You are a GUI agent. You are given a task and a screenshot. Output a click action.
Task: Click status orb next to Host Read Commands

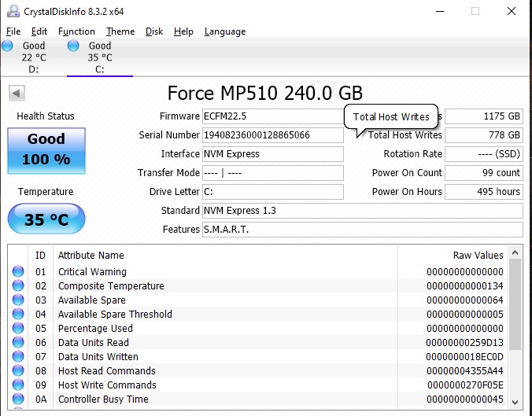(x=18, y=371)
